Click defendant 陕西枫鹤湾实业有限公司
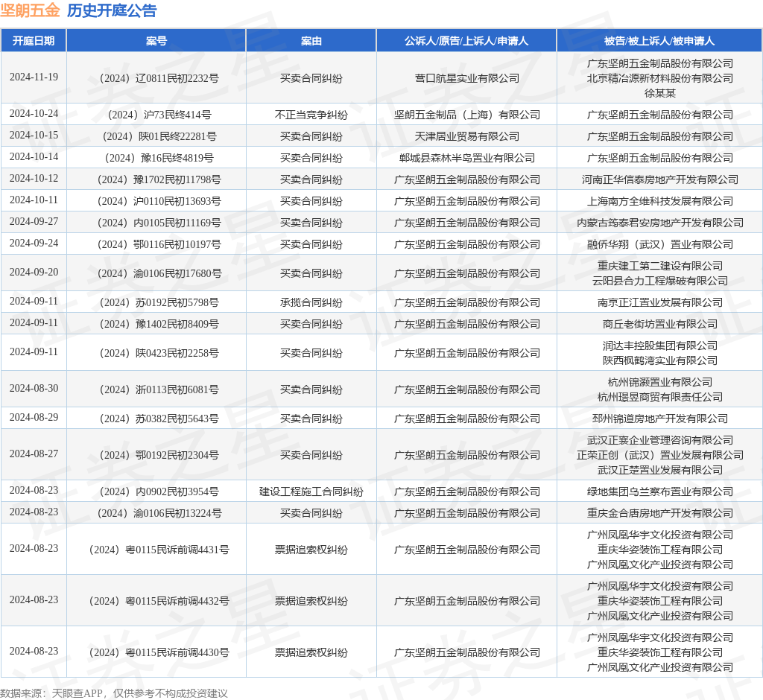The width and height of the screenshot is (763, 700). point(660,360)
